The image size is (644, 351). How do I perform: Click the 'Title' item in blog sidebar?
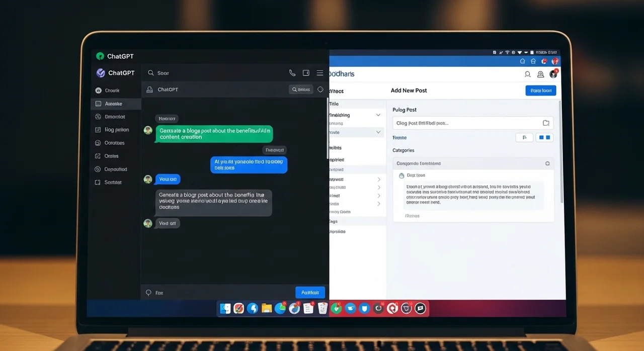click(x=334, y=104)
